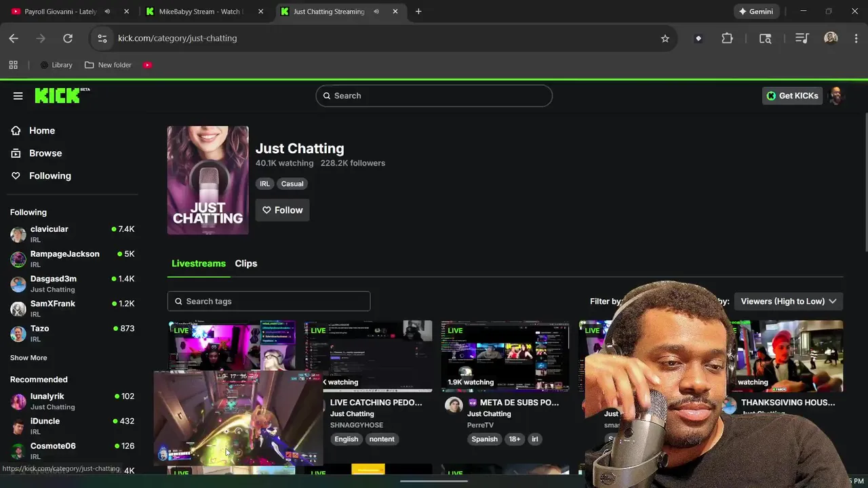Open the META DE SUBS stream thumbnail

[x=505, y=357]
